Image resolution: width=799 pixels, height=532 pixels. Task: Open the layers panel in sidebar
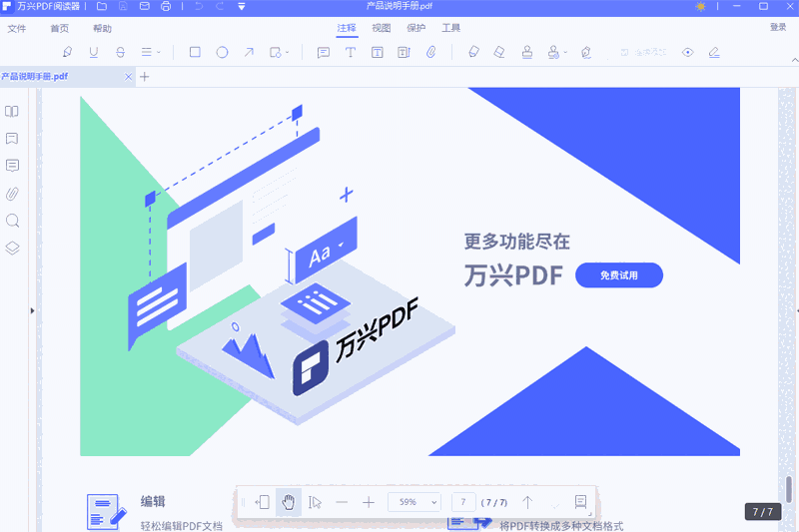pos(12,248)
